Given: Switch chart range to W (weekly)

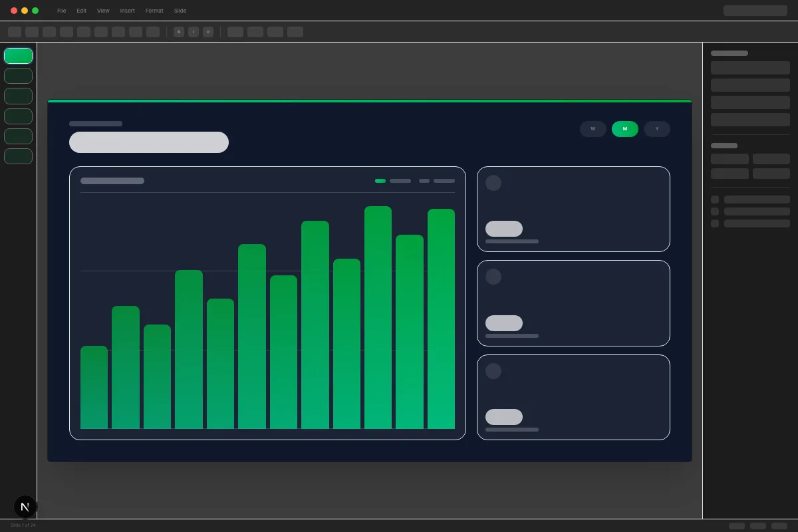Looking at the screenshot, I should (593, 129).
